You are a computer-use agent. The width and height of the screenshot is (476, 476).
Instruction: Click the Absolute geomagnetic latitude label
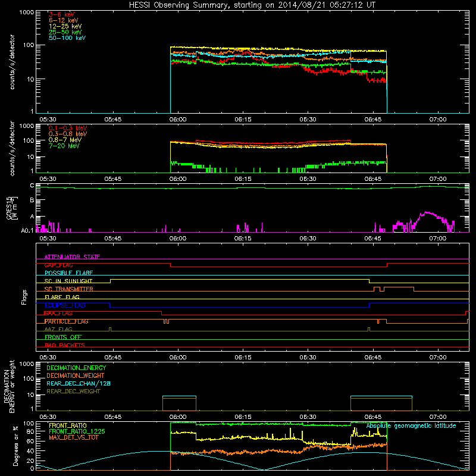[411, 426]
